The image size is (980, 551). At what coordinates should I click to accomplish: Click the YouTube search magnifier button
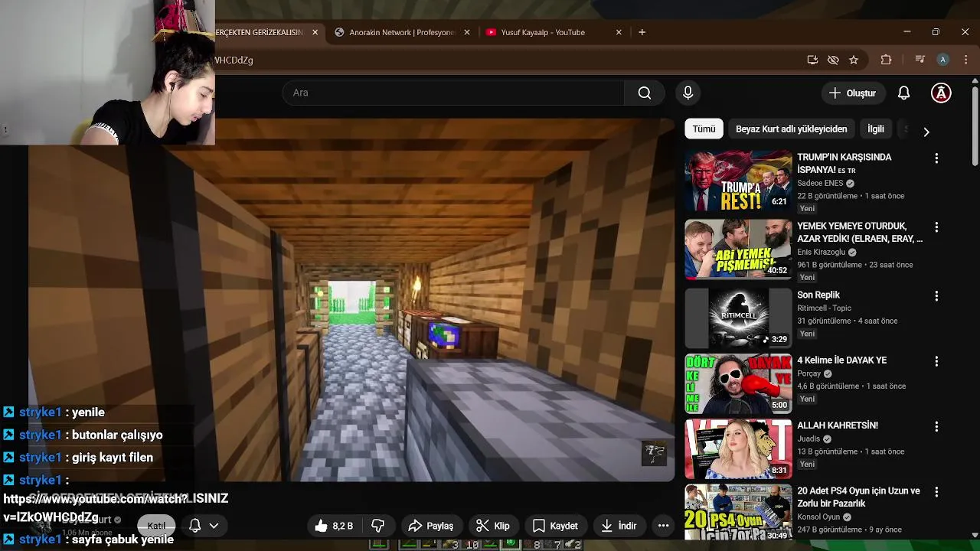[x=645, y=93]
